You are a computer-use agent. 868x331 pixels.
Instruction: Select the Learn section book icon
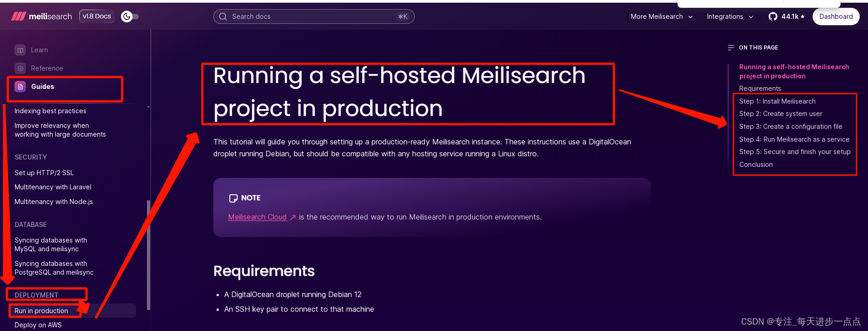coord(20,50)
